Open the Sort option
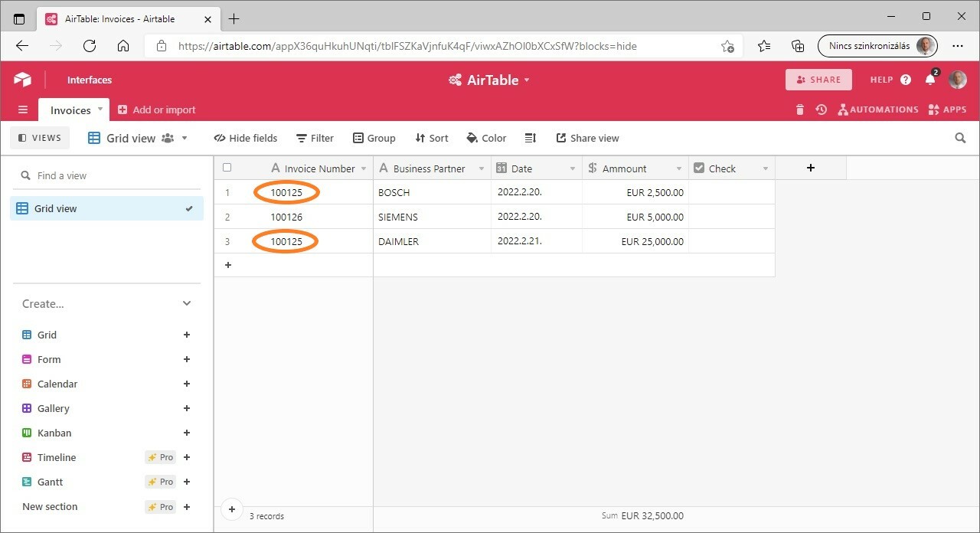 pos(432,138)
